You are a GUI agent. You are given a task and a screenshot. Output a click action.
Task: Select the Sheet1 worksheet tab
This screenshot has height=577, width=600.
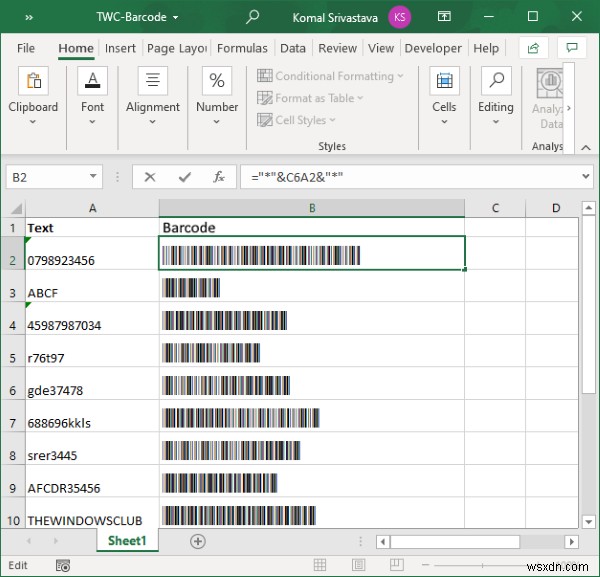[127, 541]
